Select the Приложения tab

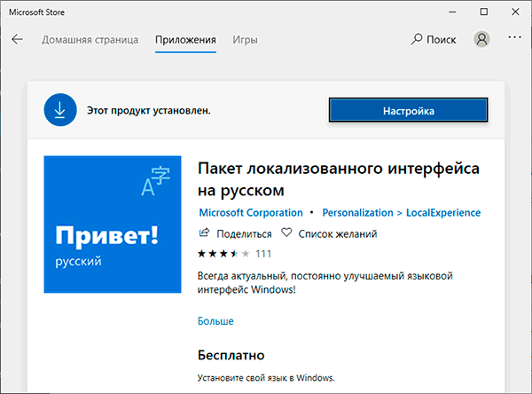tap(185, 40)
